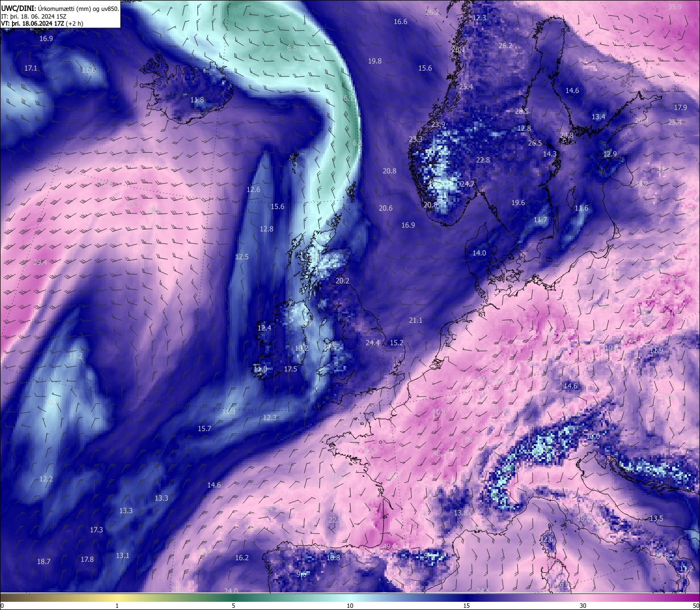Click the 13.8 value on the map

pos(461,513)
